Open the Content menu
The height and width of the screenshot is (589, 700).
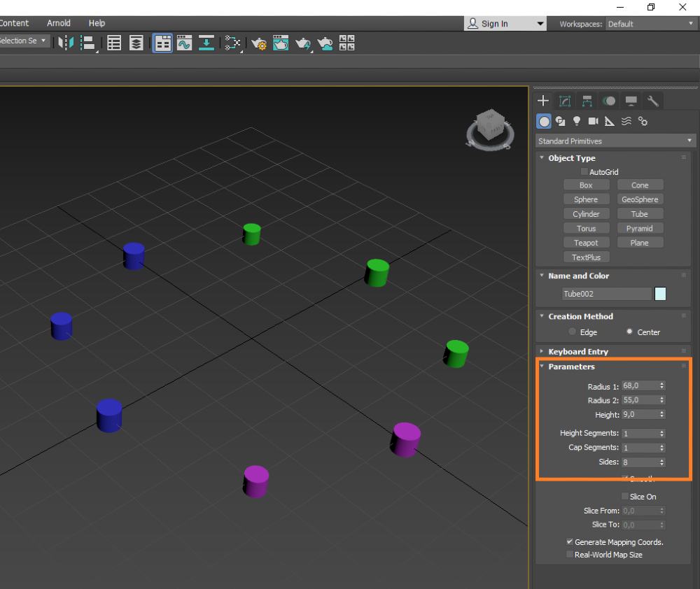(14, 23)
